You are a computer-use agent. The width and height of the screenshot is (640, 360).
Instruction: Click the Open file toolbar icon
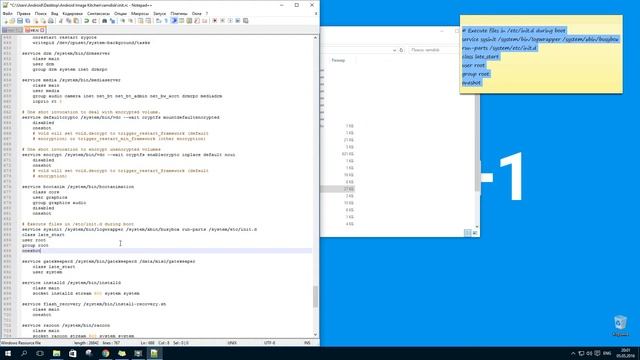(x=13, y=21)
